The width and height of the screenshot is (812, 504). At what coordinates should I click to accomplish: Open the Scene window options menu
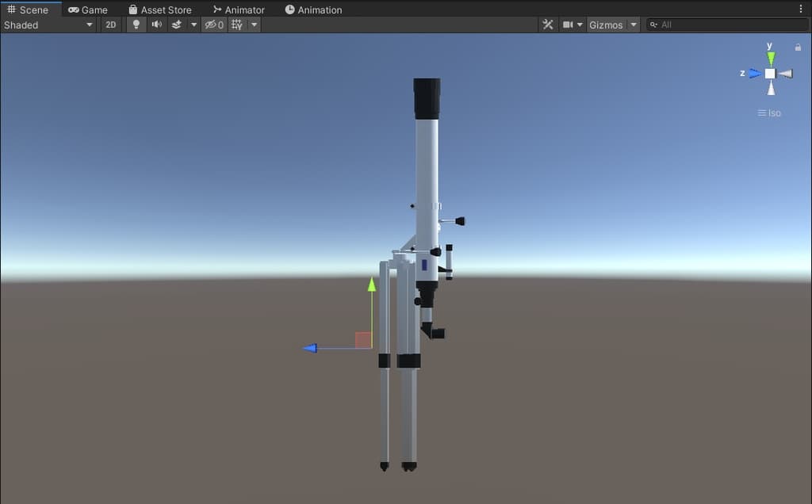[801, 9]
